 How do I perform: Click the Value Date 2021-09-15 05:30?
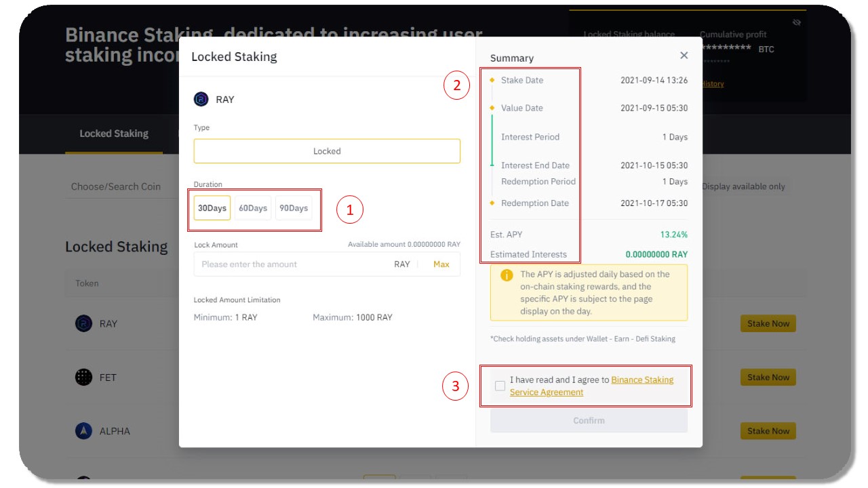(x=654, y=108)
